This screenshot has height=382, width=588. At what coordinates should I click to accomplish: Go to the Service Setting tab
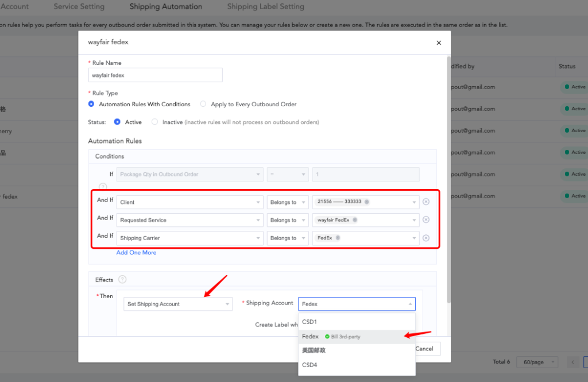79,7
